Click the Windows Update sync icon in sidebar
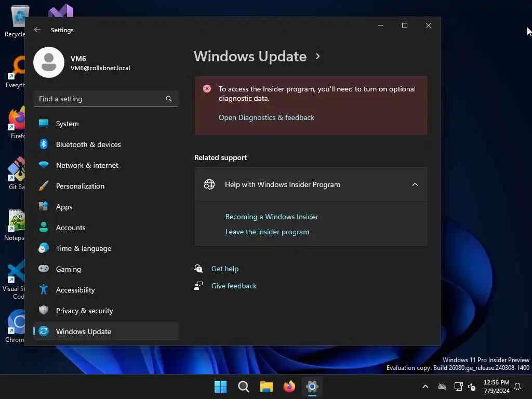532x399 pixels. [x=44, y=331]
